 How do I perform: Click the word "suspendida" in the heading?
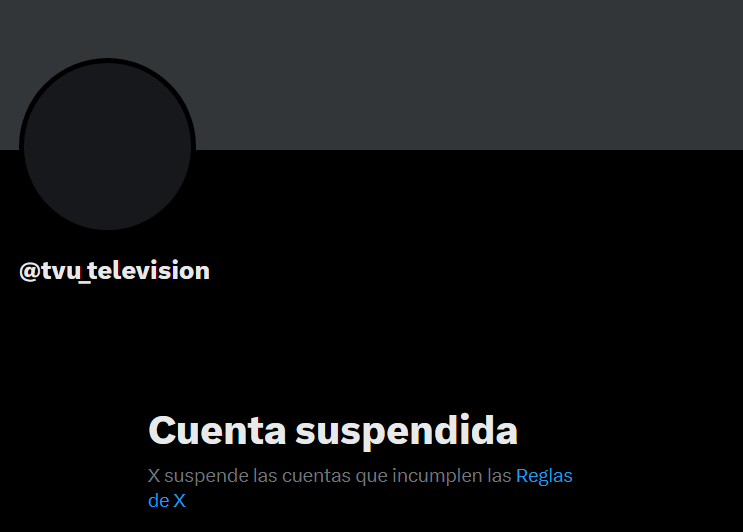pos(407,432)
